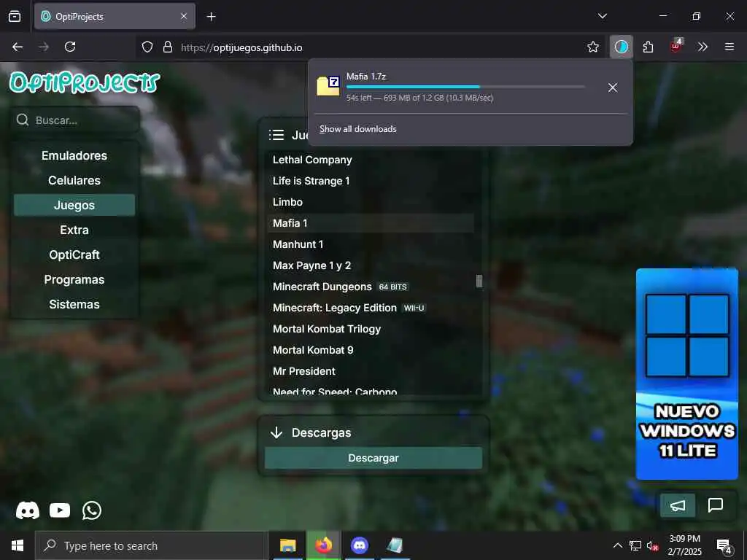This screenshot has width=747, height=560.
Task: Open the Firefox hamburger application menu
Action: pyautogui.click(x=729, y=47)
